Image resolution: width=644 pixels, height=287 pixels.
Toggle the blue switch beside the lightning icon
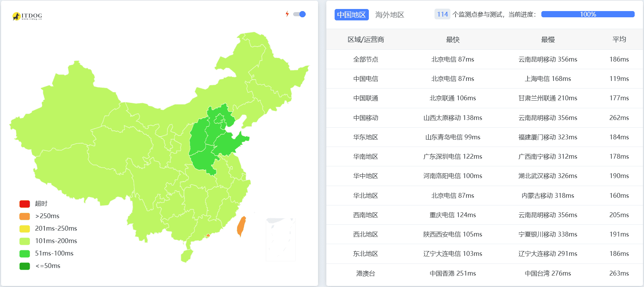299,14
